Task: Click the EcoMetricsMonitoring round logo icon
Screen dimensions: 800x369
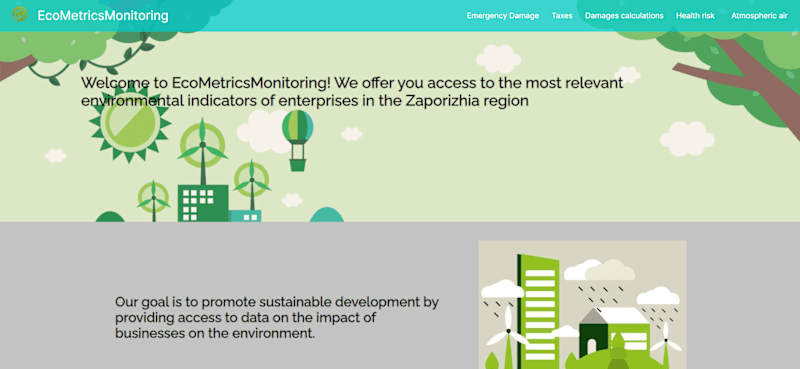Action: pos(19,15)
